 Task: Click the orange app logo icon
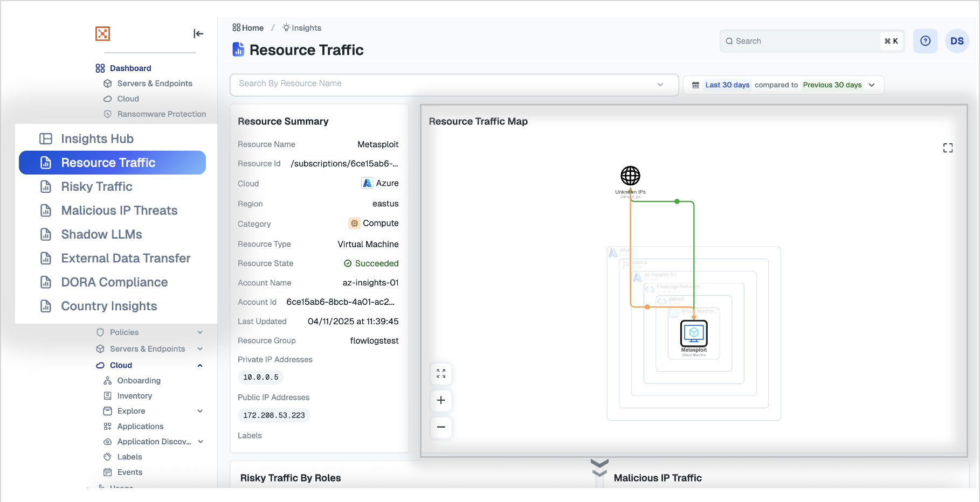coord(102,33)
